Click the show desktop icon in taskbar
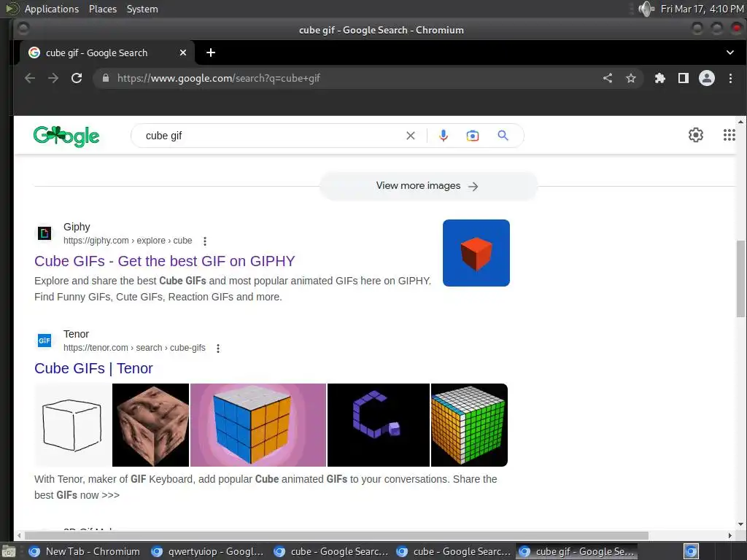 coord(8,552)
